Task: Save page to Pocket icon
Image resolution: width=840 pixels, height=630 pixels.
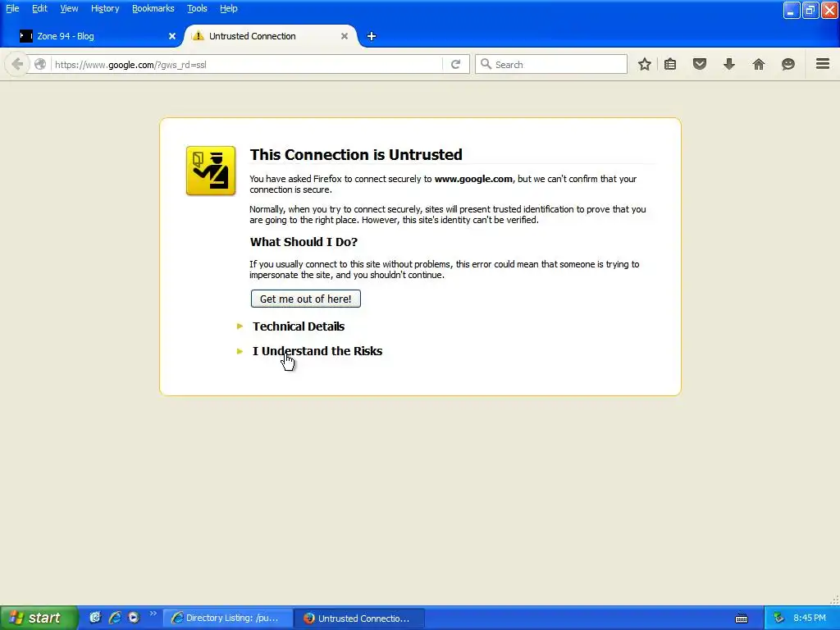Action: [x=700, y=64]
